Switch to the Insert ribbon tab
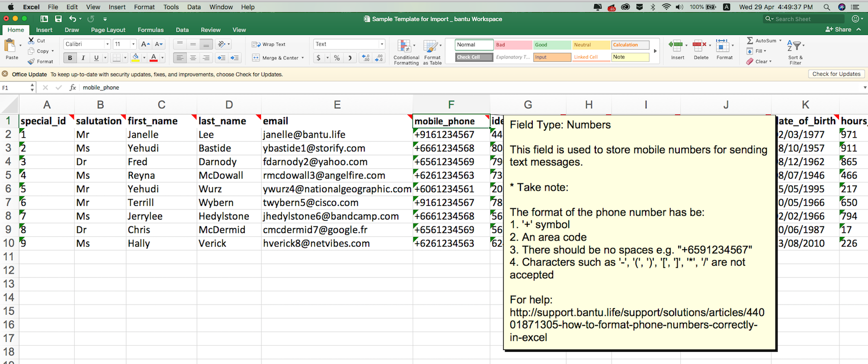This screenshot has width=868, height=364. pyautogui.click(x=44, y=30)
